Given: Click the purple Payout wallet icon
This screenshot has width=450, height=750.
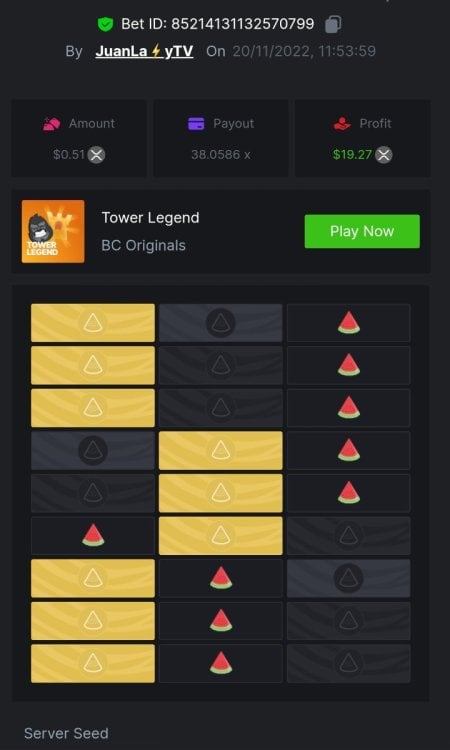Looking at the screenshot, I should tap(196, 124).
